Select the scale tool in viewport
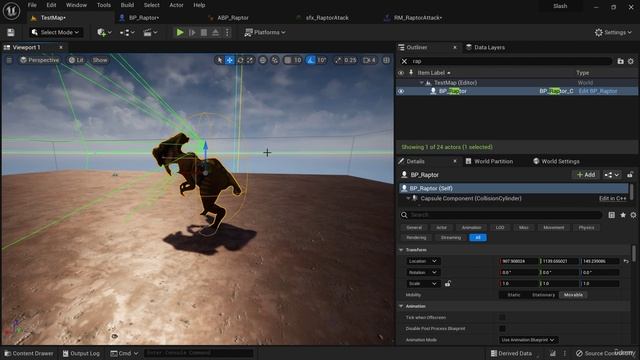This screenshot has width=640, height=360. 250,60
